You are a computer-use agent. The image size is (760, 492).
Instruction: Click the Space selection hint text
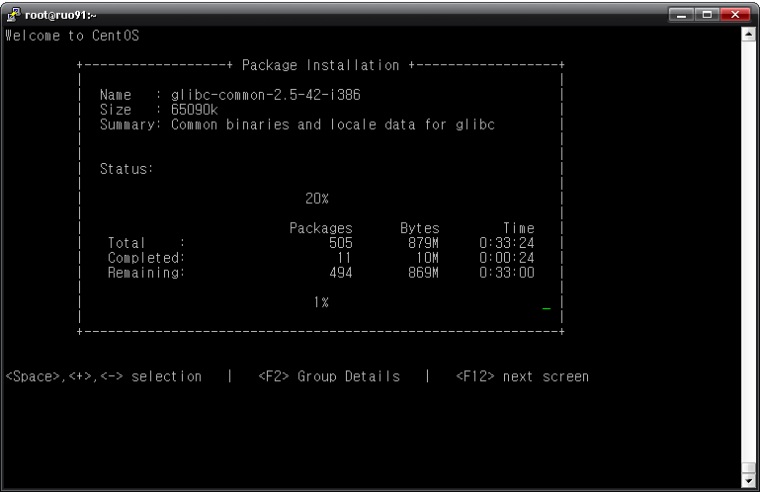[x=104, y=377]
